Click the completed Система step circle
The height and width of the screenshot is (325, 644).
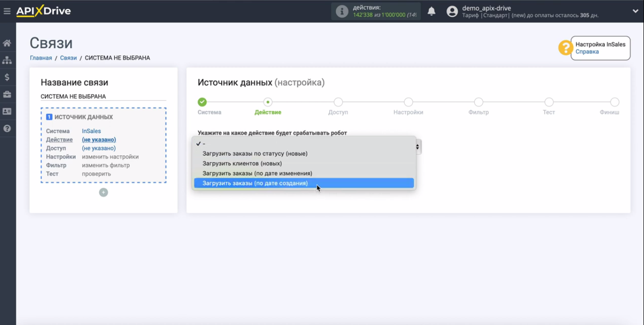[202, 102]
